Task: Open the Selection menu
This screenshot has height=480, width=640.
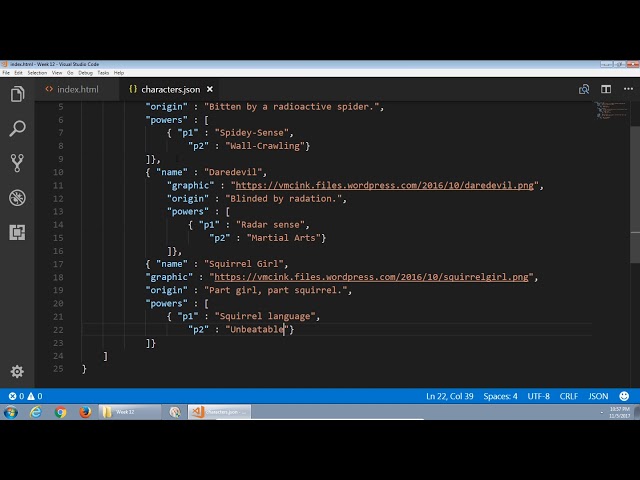Action: click(37, 73)
